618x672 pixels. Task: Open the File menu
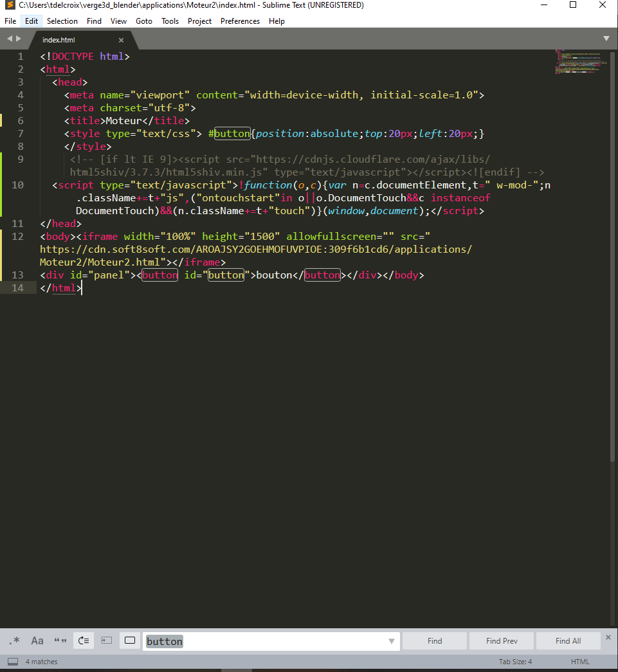click(x=10, y=21)
